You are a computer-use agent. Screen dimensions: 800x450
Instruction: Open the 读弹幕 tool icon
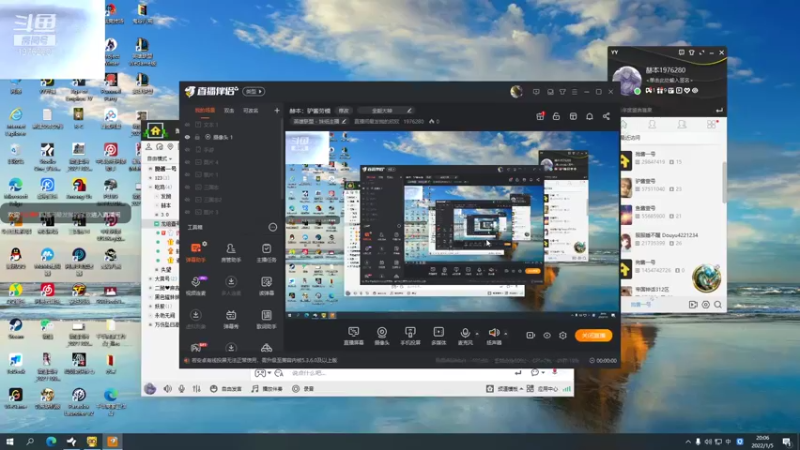pos(266,285)
